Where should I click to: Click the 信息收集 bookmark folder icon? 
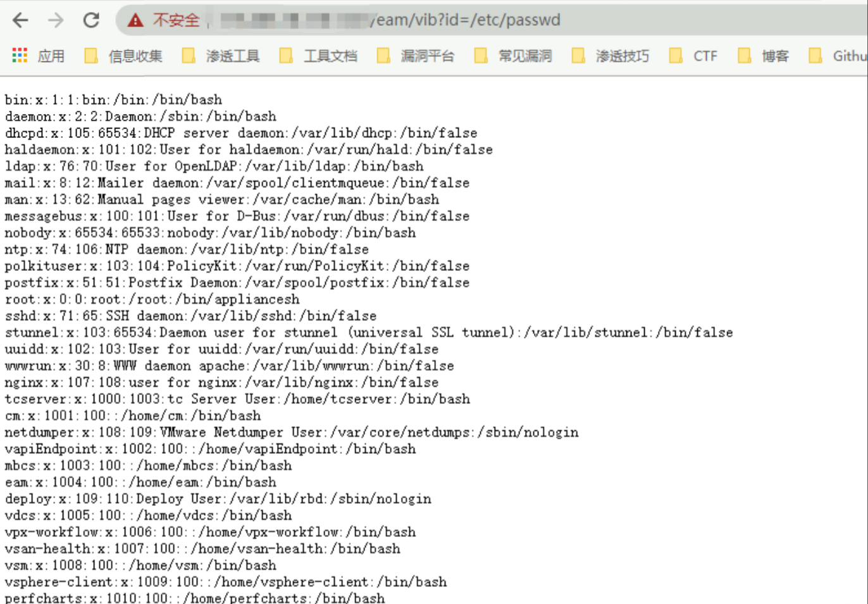[x=91, y=56]
